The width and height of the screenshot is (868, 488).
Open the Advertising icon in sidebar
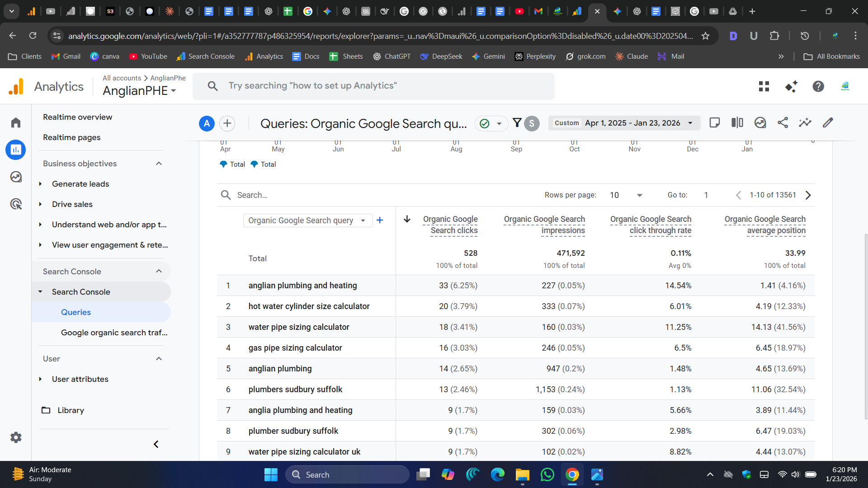pos(16,204)
